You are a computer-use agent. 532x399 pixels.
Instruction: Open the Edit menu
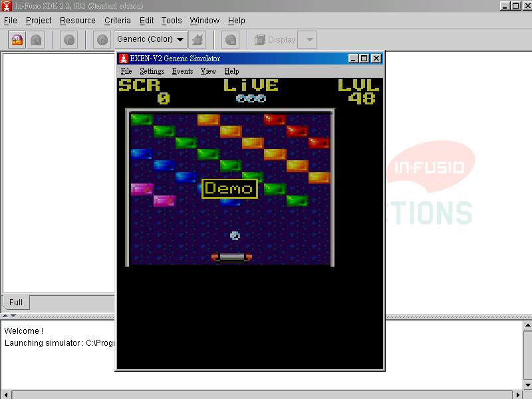click(146, 21)
